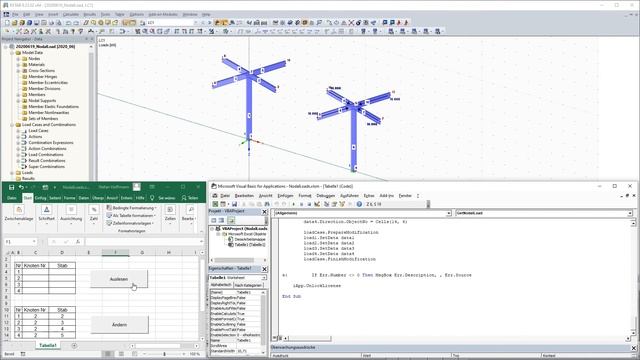The height and width of the screenshot is (360, 640).
Task: Click the View Microsoft Excel icon in the VBA toolbar
Action: (216, 204)
